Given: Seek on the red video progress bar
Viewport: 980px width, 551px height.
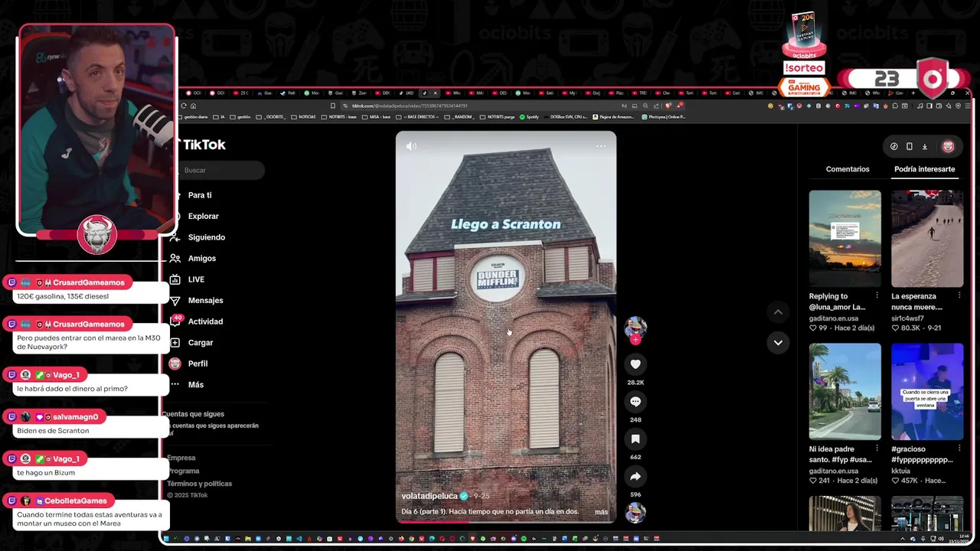Looking at the screenshot, I should point(505,522).
